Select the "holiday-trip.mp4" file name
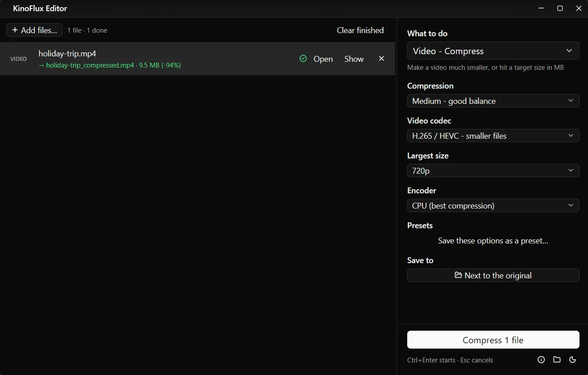588x375 pixels. [x=67, y=54]
